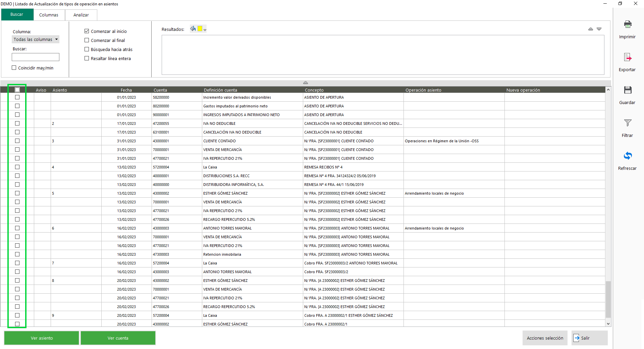
Task: Toggle 'Comenzar al inicio' checkbox
Action: click(x=87, y=31)
